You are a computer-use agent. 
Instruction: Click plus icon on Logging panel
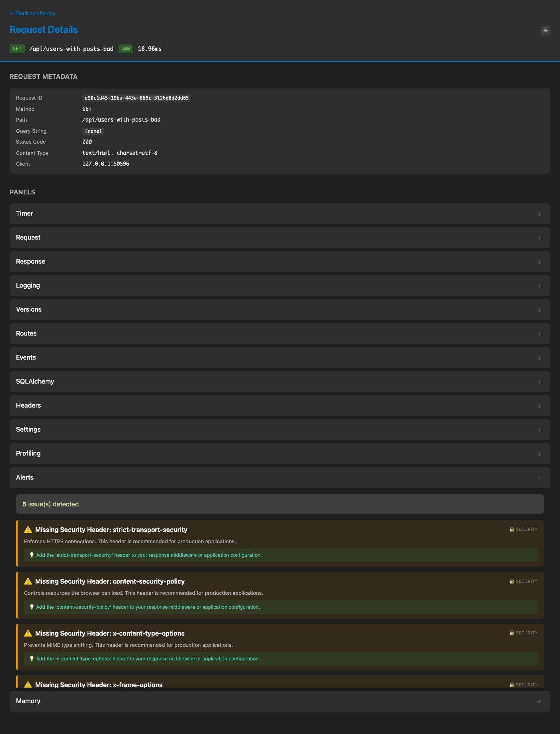539,286
